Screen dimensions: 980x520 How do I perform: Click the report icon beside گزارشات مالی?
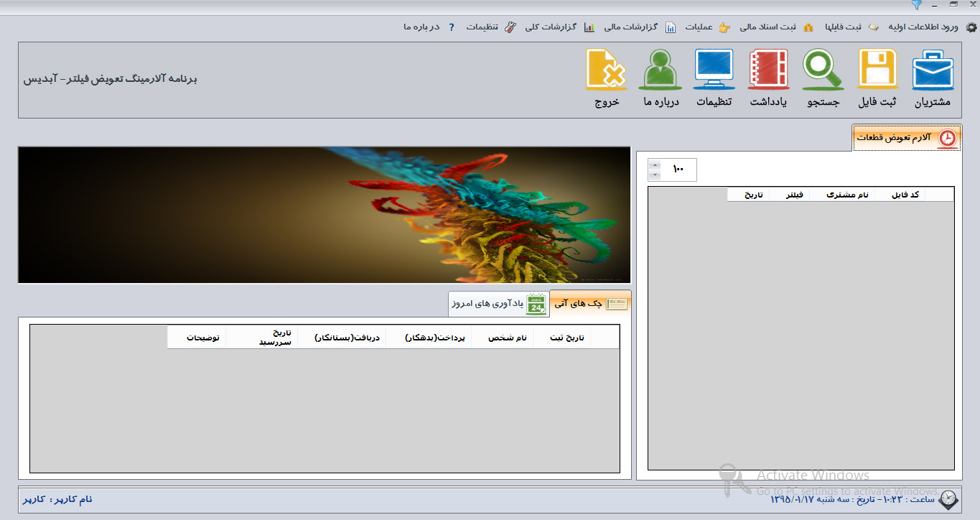click(x=671, y=27)
